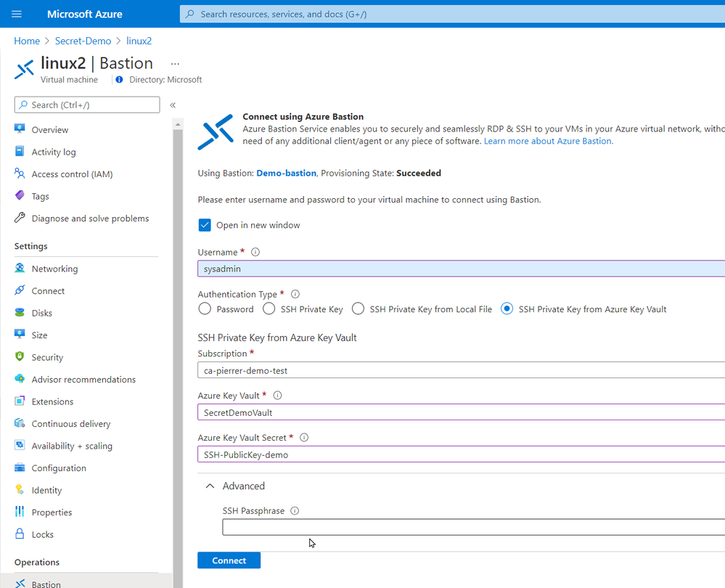Click the Azure Key Vault info icon

277,396
